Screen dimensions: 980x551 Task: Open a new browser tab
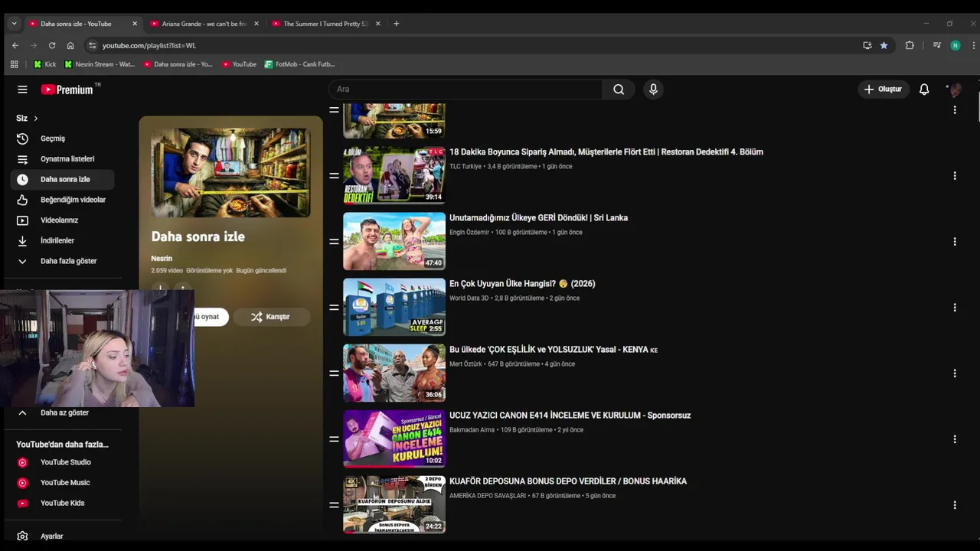396,24
